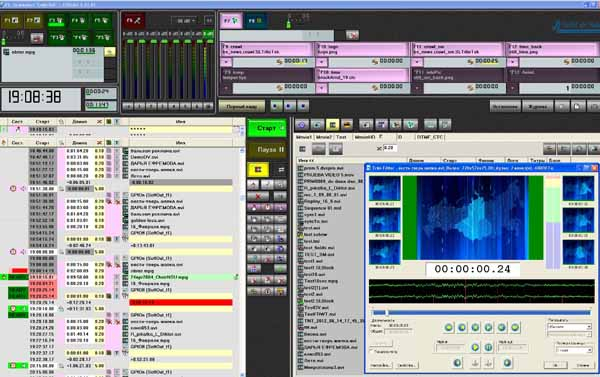Click the olive F2 player button
Image resolution: width=600 pixels, height=377 pixels.
(x=33, y=21)
